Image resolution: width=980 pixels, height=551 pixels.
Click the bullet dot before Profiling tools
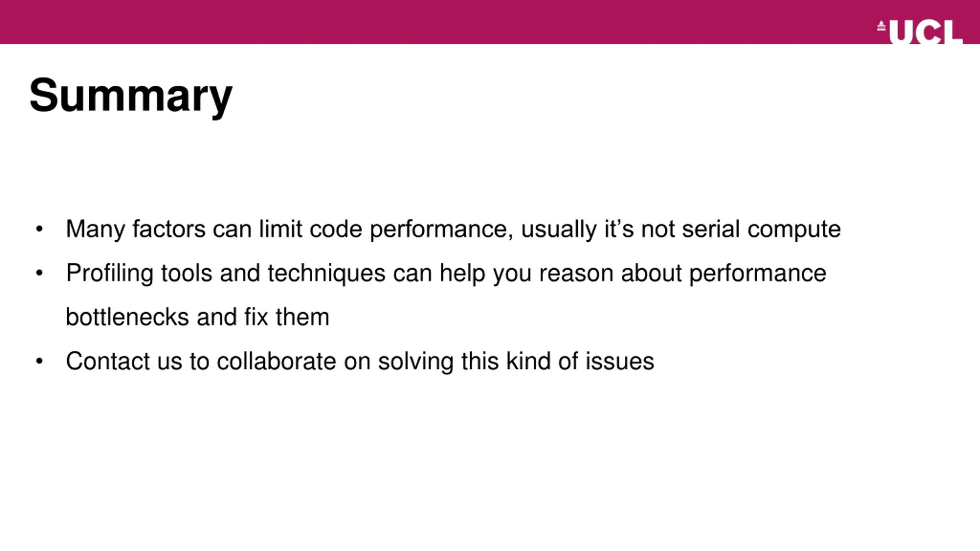[x=39, y=274]
